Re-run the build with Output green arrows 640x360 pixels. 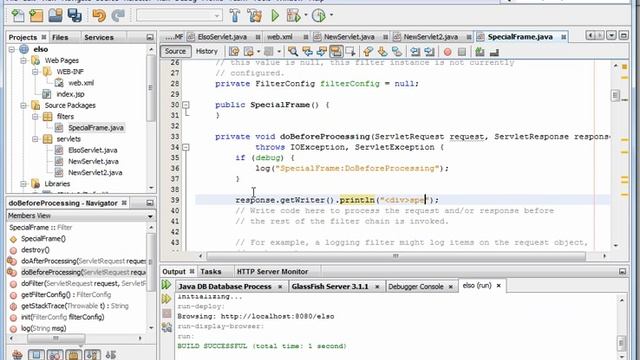click(166, 284)
